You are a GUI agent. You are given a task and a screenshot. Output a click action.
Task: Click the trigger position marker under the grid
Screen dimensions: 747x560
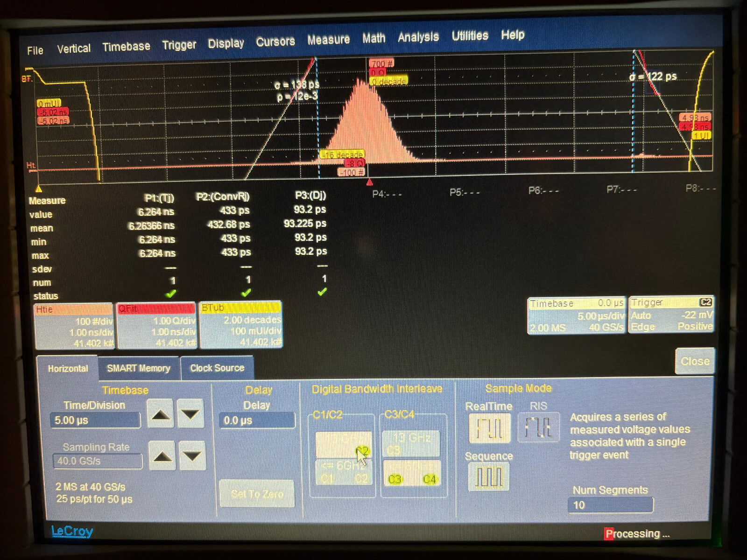370,182
